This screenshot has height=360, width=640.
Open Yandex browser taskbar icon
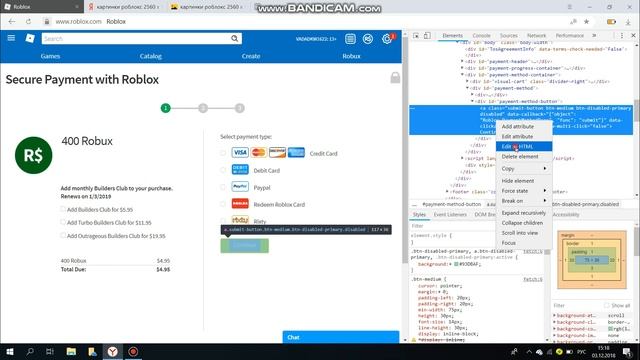(113, 351)
